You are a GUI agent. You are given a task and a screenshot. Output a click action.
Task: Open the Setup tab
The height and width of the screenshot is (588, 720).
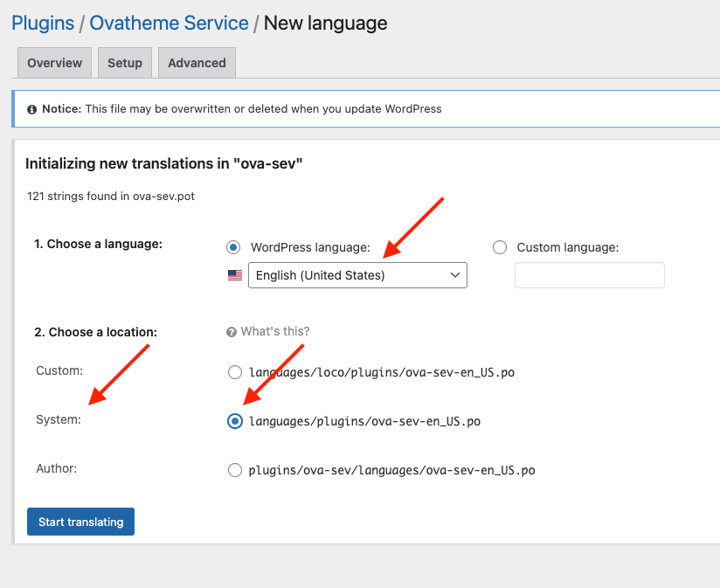(125, 62)
